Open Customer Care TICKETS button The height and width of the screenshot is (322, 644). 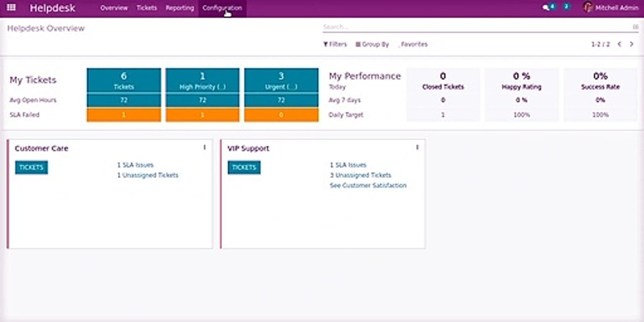coord(31,167)
